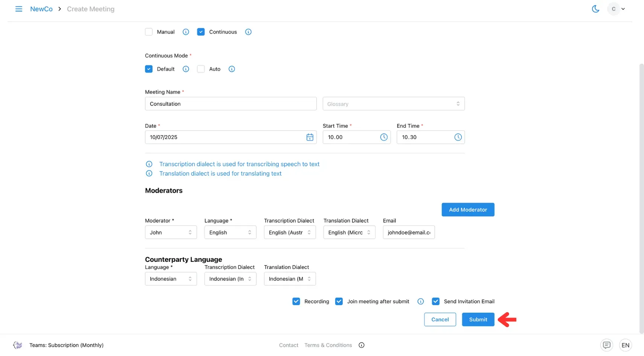Open Counterparty Language Indonesian dropdown
644x356 pixels.
pyautogui.click(x=171, y=279)
